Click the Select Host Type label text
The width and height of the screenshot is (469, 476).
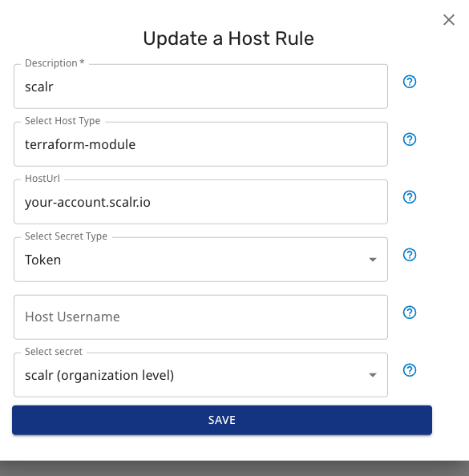click(63, 121)
